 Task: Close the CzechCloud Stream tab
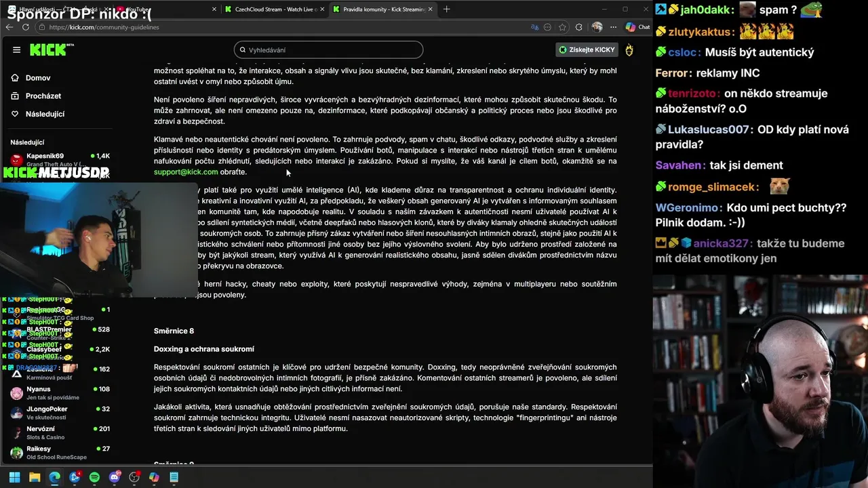322,9
